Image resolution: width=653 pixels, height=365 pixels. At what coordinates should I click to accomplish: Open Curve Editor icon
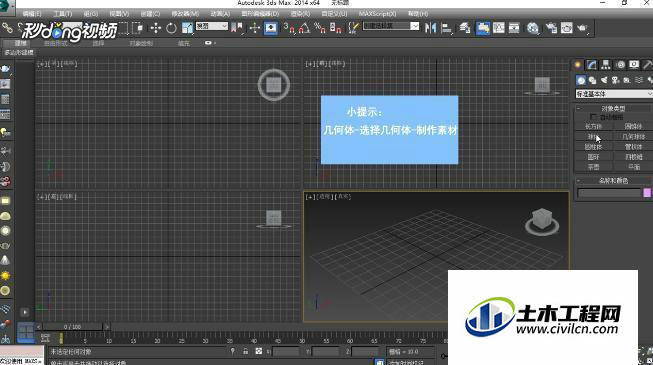498,28
